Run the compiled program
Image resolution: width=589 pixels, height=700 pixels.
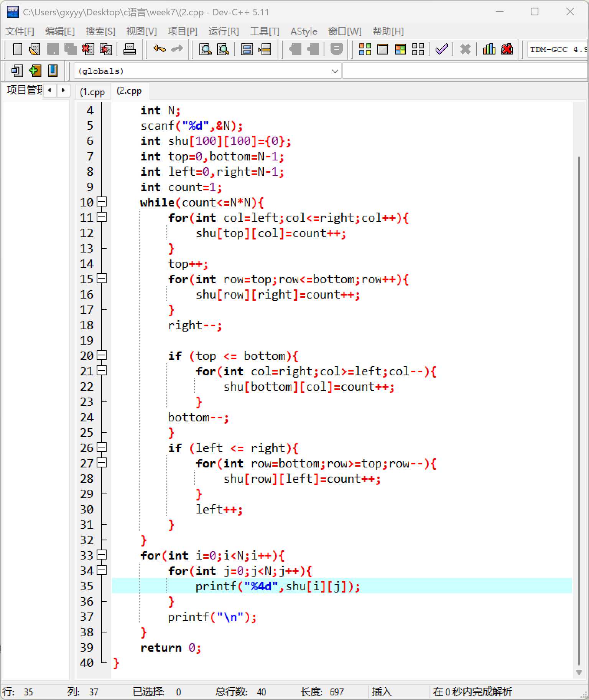click(382, 49)
